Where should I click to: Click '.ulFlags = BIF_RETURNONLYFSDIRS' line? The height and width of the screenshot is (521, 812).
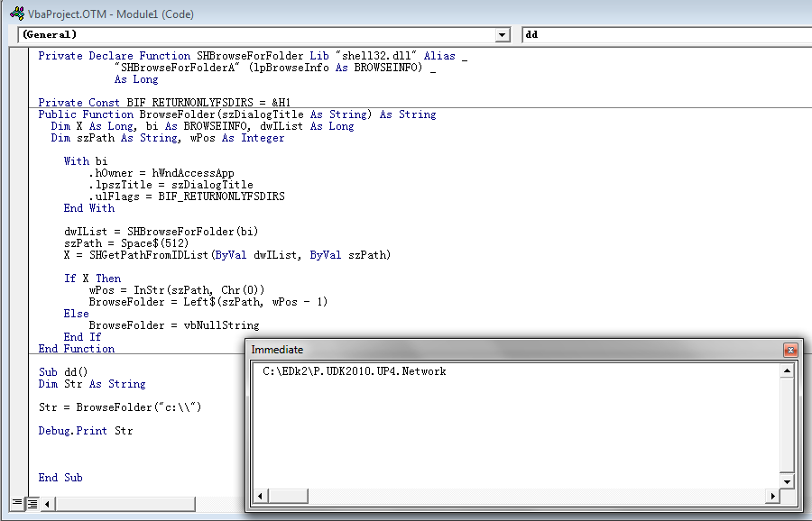187,197
